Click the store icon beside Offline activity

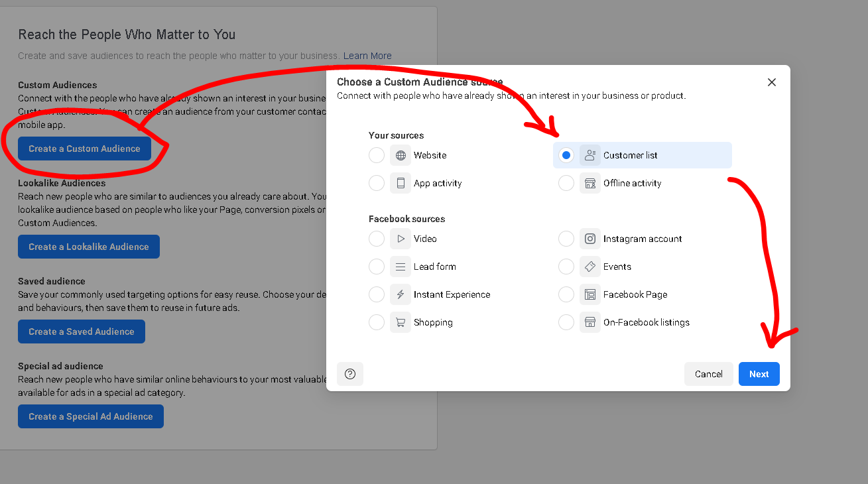pos(590,183)
